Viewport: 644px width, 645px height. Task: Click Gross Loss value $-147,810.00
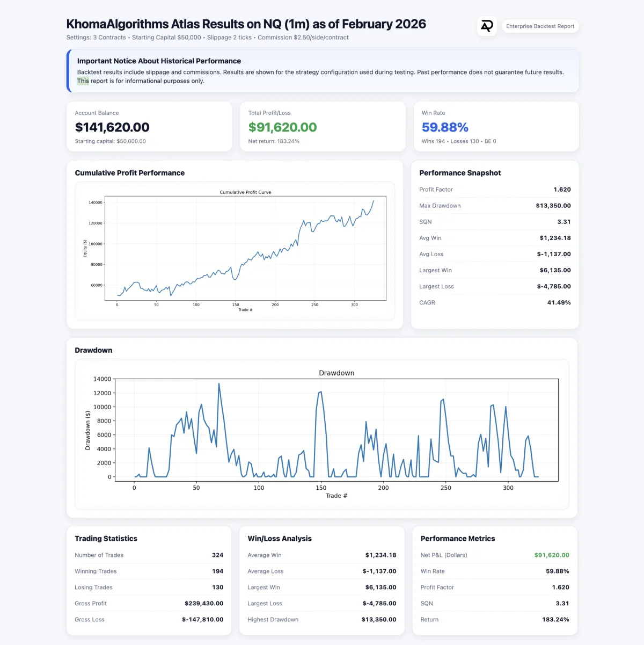point(202,620)
